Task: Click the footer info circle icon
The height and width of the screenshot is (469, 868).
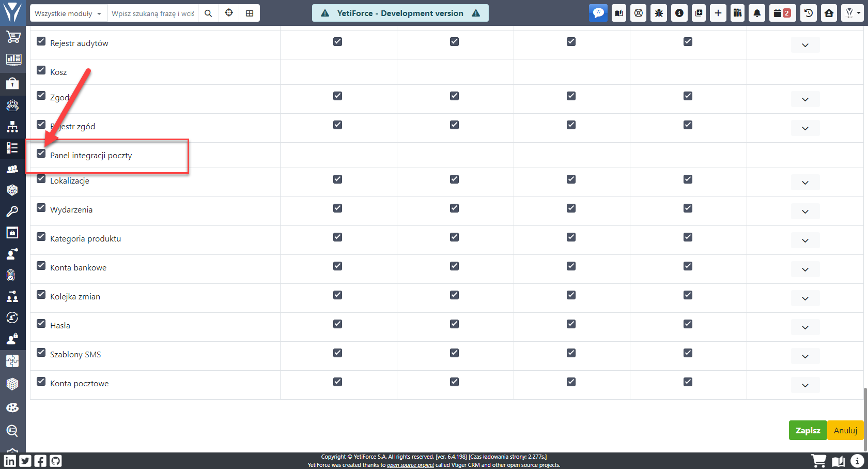Action: [x=857, y=460]
